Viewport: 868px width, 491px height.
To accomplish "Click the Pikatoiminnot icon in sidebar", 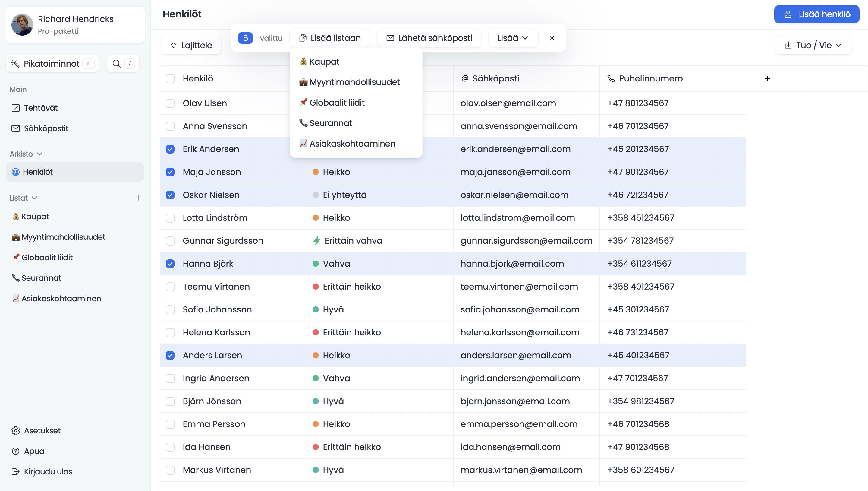I will pyautogui.click(x=15, y=63).
